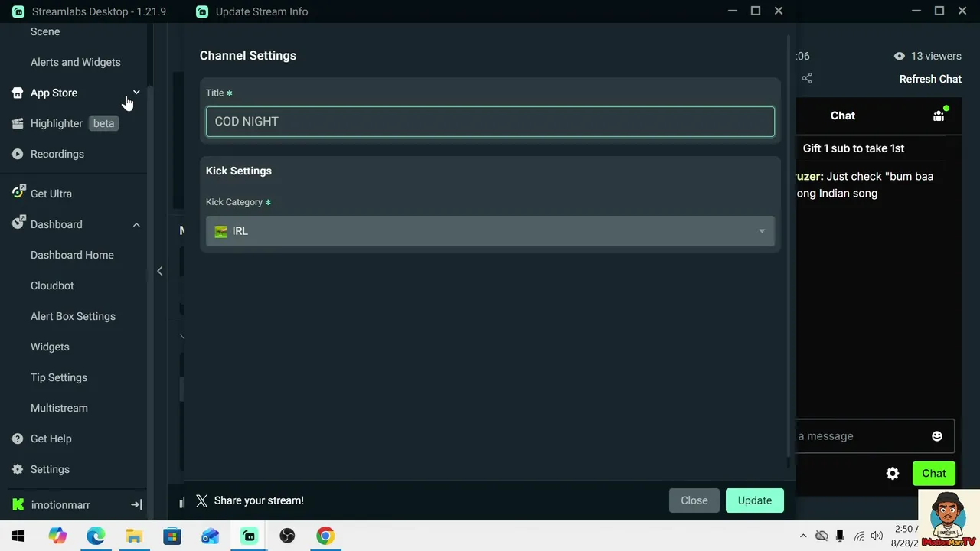Open OBS Studio from taskbar
Image resolution: width=980 pixels, height=551 pixels.
pos(287,536)
